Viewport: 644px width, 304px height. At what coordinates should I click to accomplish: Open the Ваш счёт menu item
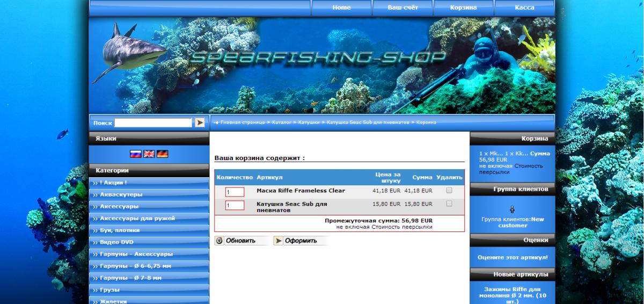[x=402, y=8]
